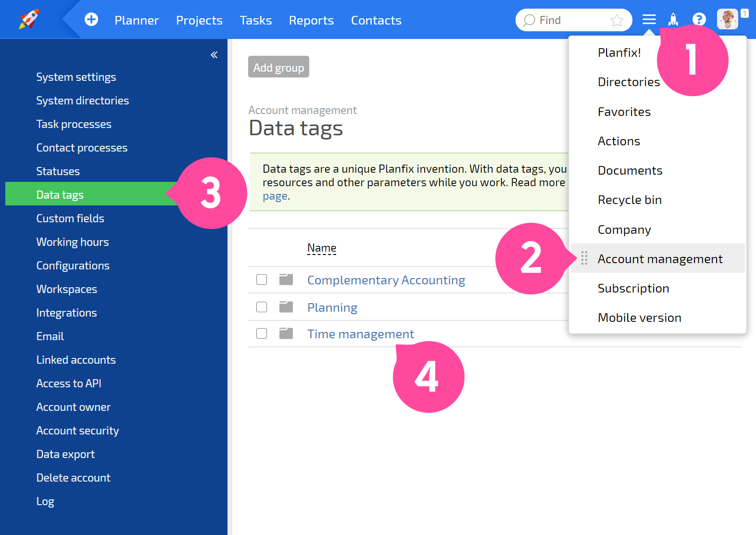Select Actions in dropdown menu
Image resolution: width=756 pixels, height=535 pixels.
619,141
